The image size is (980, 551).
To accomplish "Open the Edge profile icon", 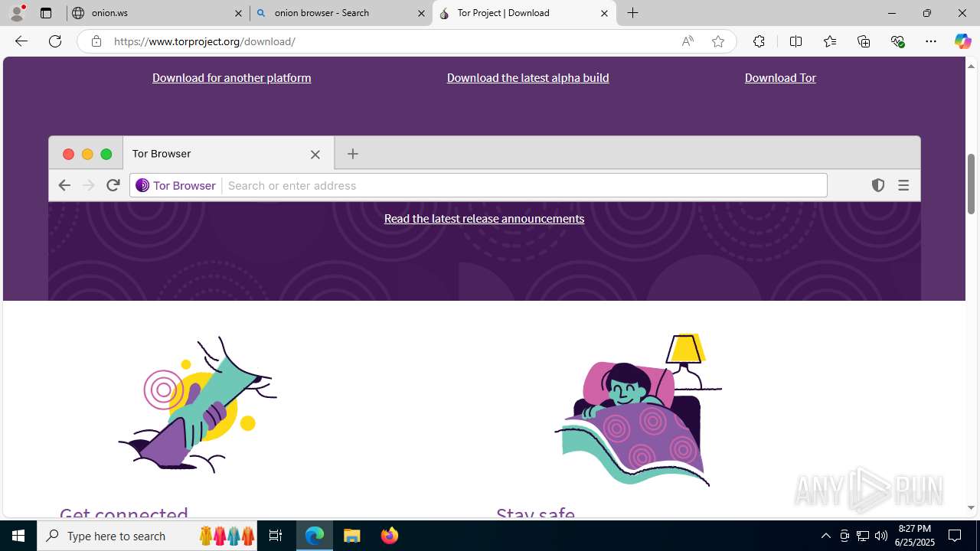I will pyautogui.click(x=17, y=13).
